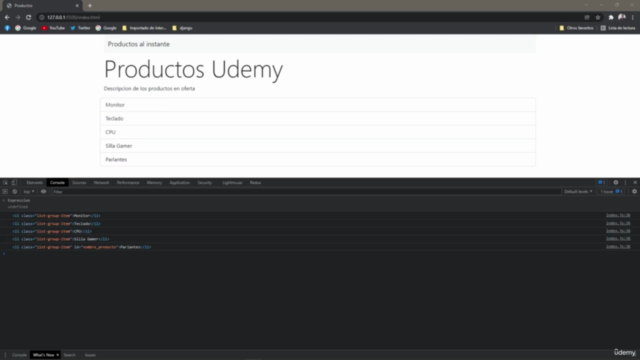Close the Productos browser tab
The height and width of the screenshot is (360, 640).
point(77,6)
